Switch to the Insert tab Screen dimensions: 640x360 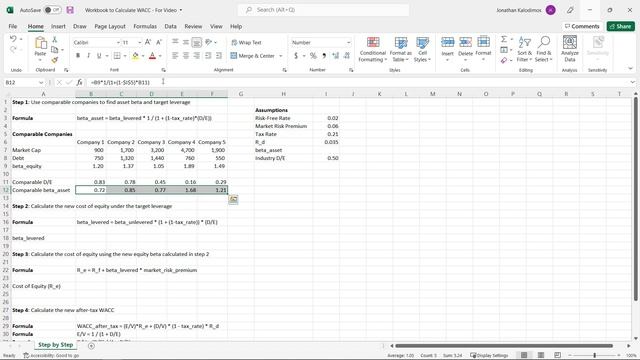click(58, 27)
